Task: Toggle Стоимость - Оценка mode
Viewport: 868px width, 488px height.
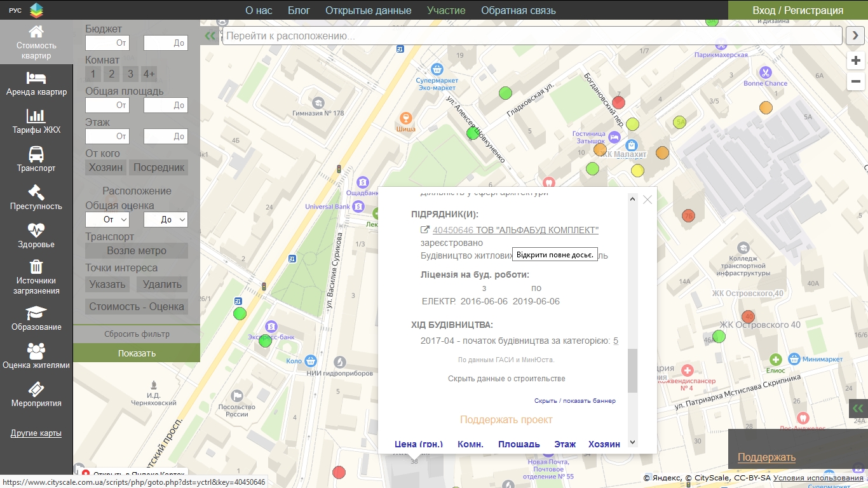Action: tap(137, 306)
